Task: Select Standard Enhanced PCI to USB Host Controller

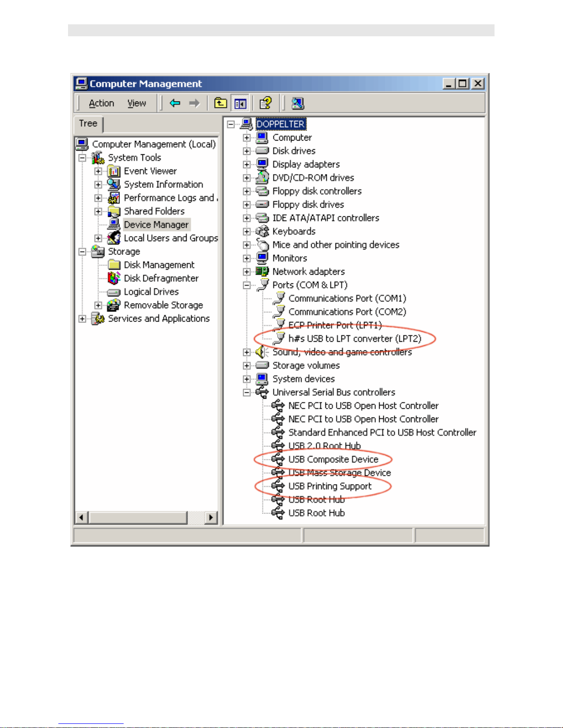Action: 382,433
